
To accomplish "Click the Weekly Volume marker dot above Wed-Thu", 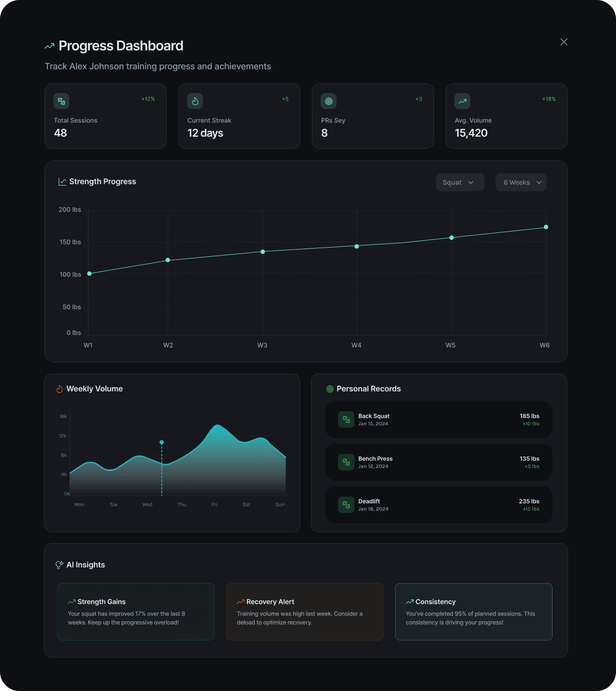I will 162,442.
